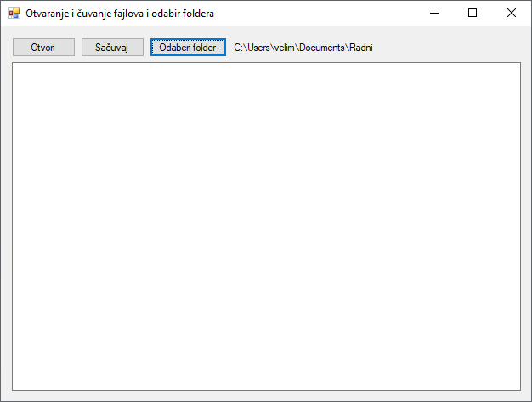
Task: Open a file using Otvori
Action: 43,48
